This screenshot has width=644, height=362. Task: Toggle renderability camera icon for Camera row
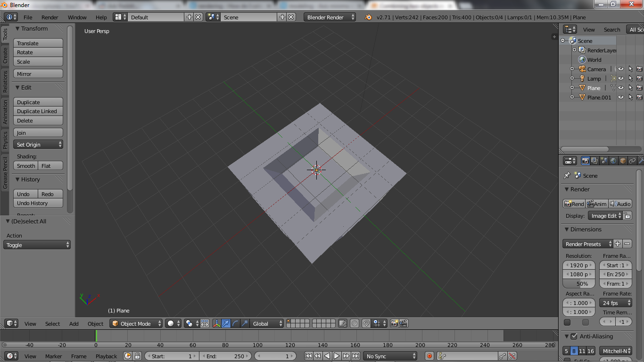click(640, 69)
